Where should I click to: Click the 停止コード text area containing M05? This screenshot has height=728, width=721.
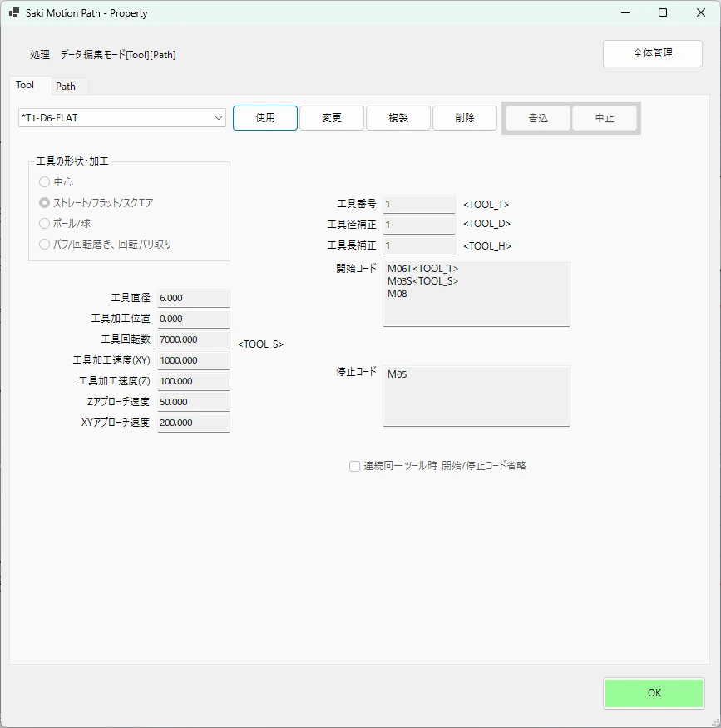[477, 396]
